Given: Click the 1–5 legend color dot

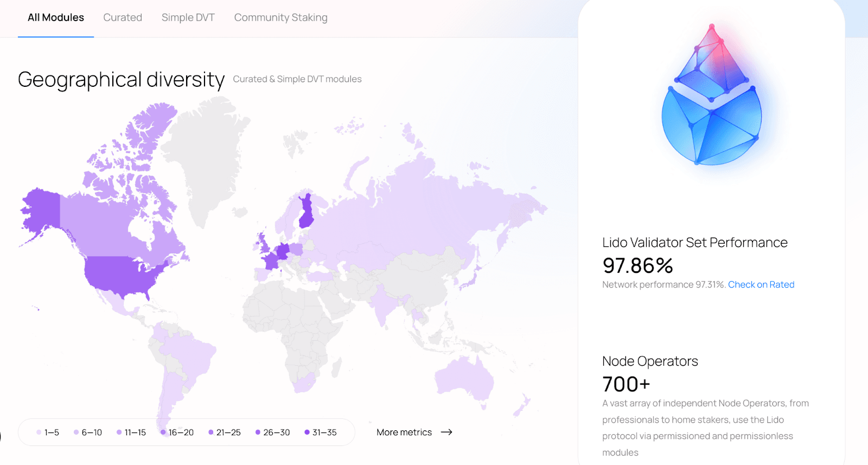Looking at the screenshot, I should 39,432.
